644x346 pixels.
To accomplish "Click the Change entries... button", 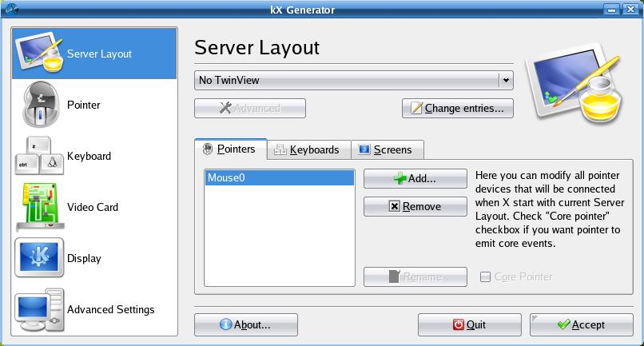I will 458,108.
